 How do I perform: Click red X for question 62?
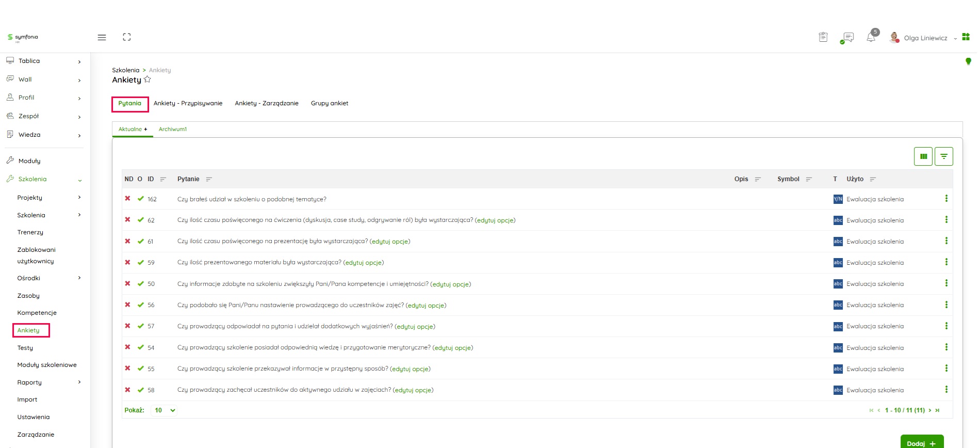[127, 220]
